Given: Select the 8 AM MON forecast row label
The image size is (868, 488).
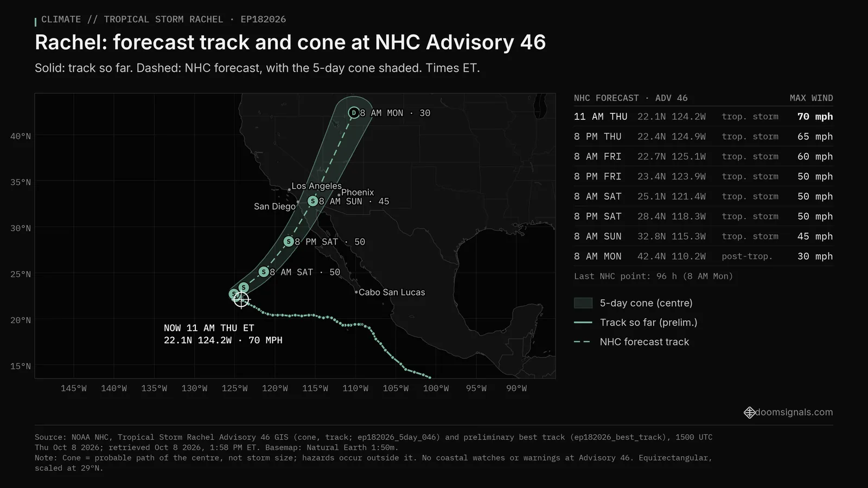Looking at the screenshot, I should [x=598, y=256].
